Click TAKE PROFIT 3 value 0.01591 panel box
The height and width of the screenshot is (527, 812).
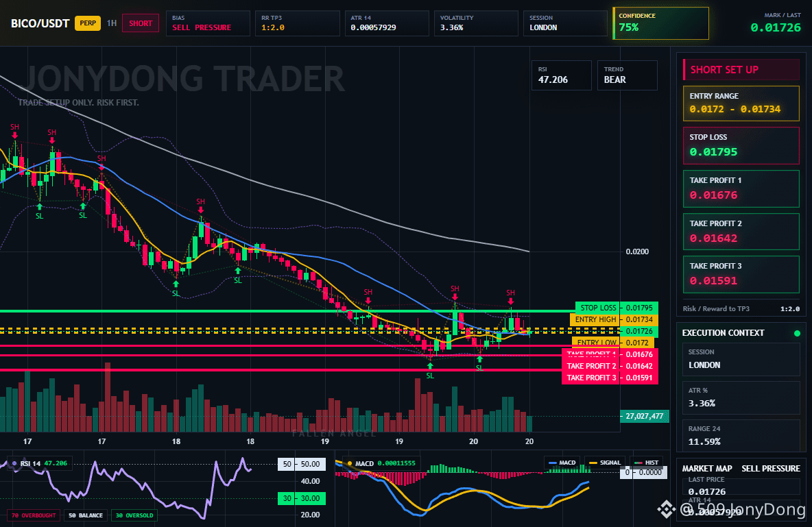coord(741,274)
